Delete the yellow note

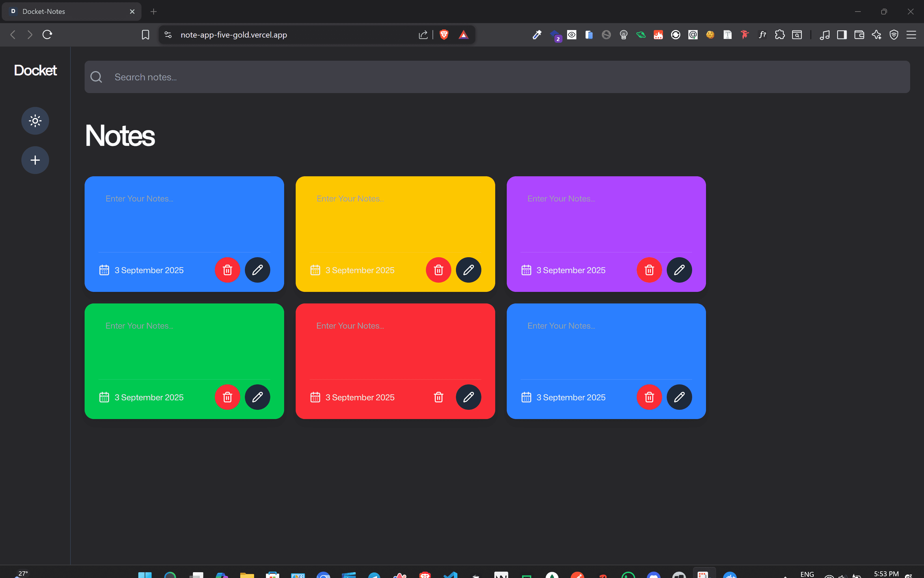438,270
